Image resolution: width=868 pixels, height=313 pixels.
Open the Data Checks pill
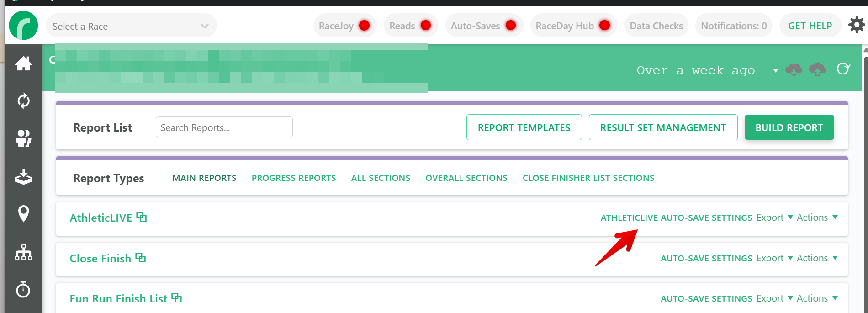click(656, 26)
